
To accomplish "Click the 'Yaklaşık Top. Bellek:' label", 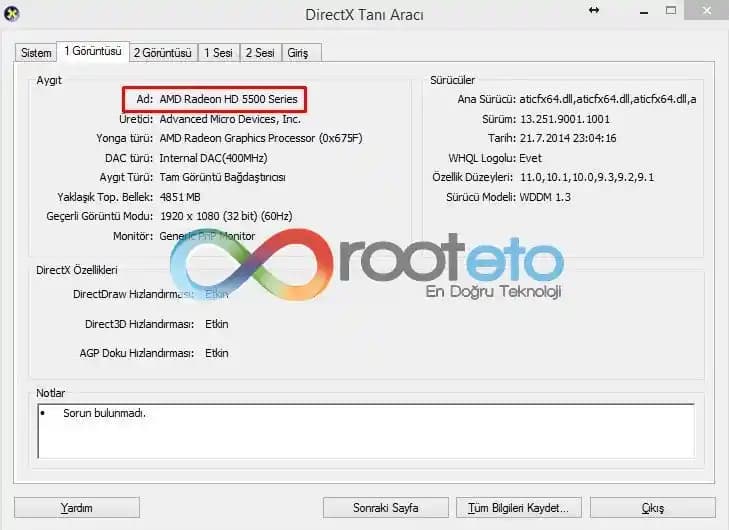I will (x=105, y=197).
